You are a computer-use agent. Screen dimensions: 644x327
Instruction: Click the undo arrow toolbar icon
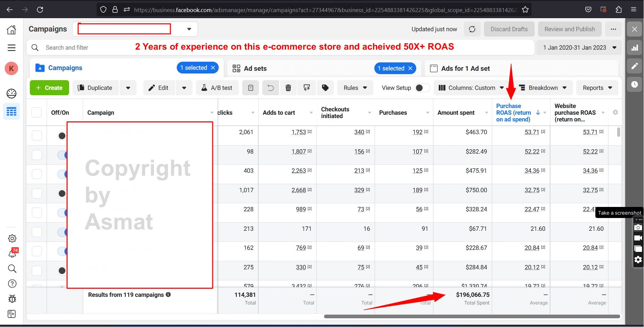click(x=271, y=88)
